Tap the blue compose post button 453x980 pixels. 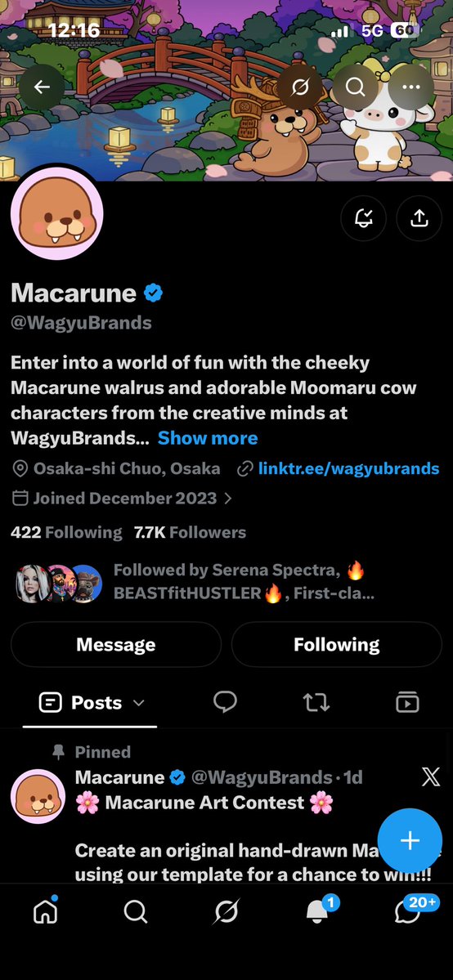410,840
